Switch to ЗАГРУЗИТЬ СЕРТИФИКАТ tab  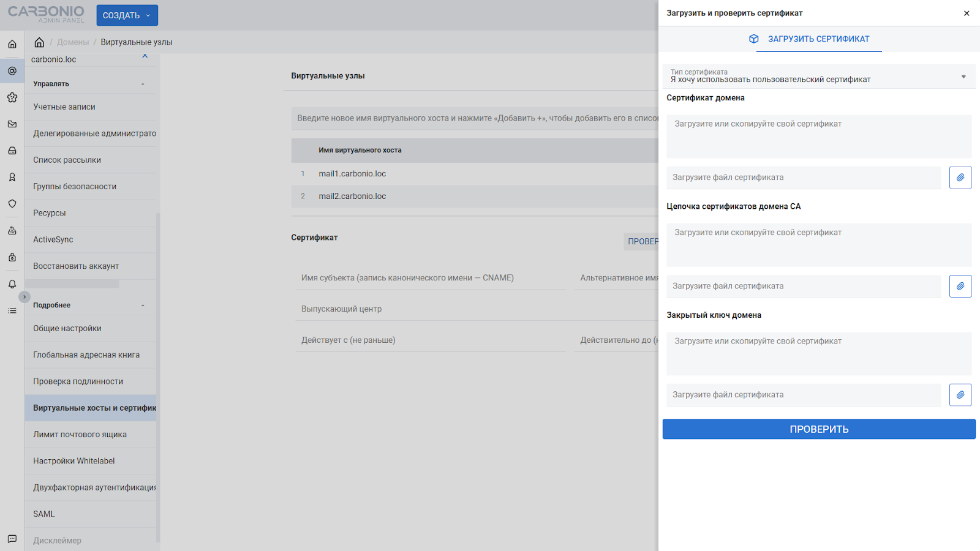(819, 39)
